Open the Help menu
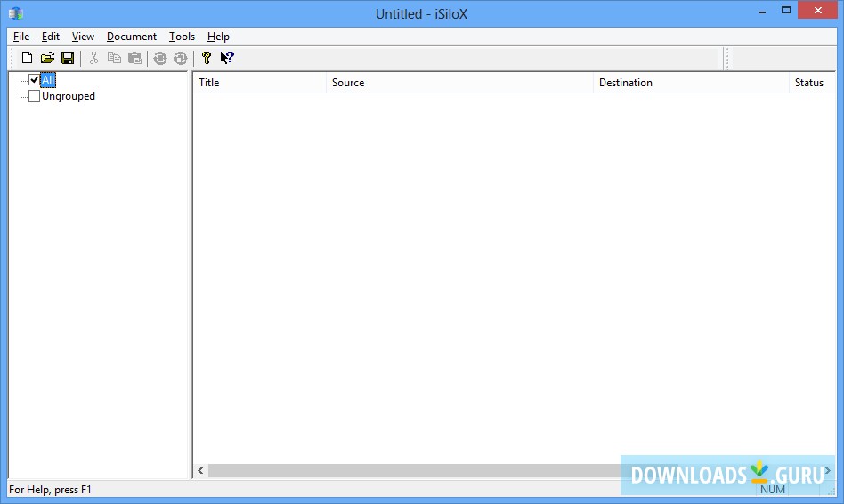The height and width of the screenshot is (504, 844). 218,37
